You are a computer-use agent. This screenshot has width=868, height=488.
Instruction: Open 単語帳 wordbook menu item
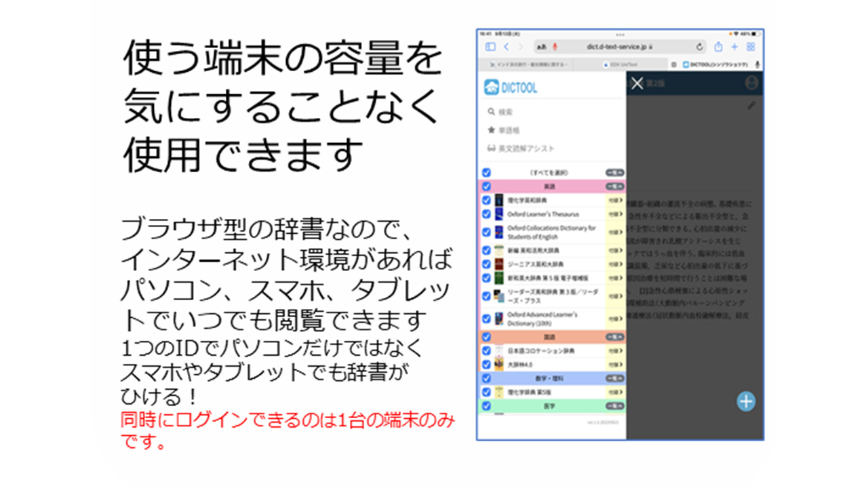[x=503, y=130]
